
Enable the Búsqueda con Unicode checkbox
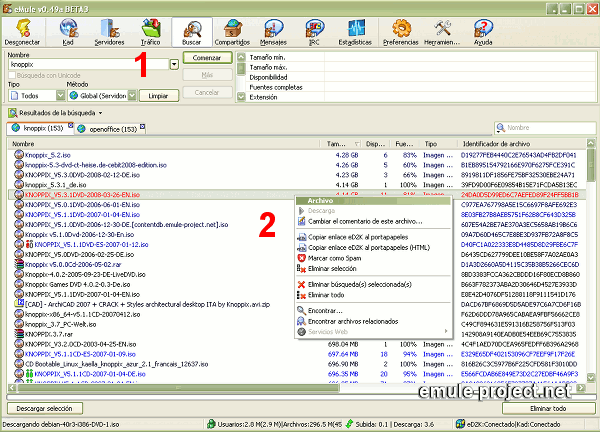click(13, 75)
